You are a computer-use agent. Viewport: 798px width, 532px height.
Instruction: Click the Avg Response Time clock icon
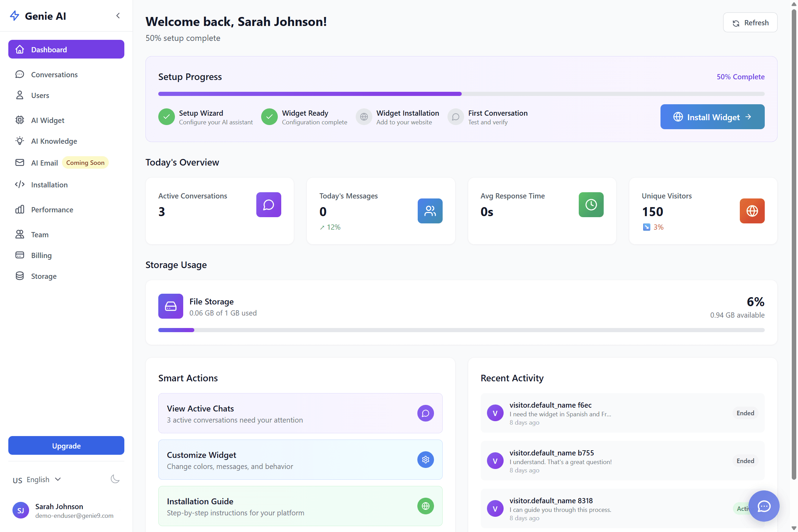pyautogui.click(x=591, y=205)
